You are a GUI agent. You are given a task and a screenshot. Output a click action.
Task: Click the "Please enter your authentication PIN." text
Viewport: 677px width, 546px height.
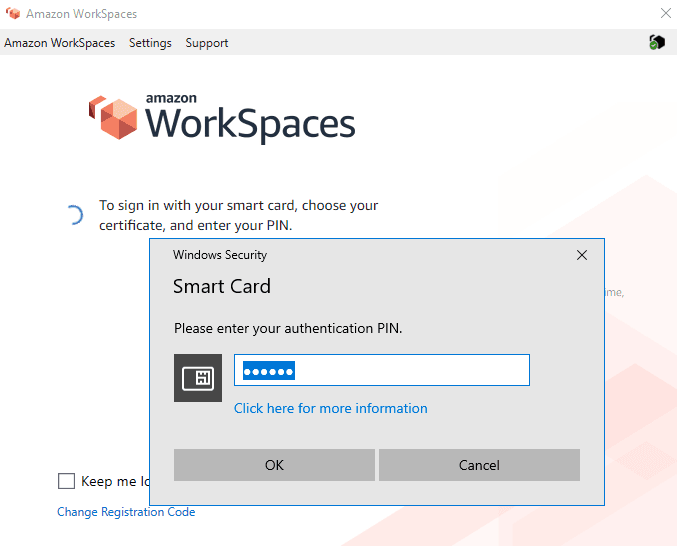point(288,328)
